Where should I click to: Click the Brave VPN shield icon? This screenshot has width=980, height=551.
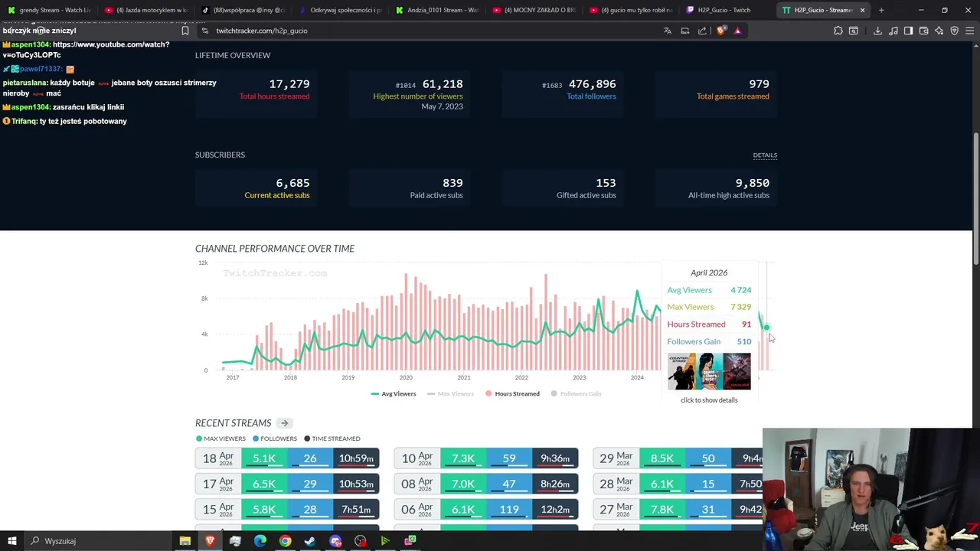pos(954,31)
